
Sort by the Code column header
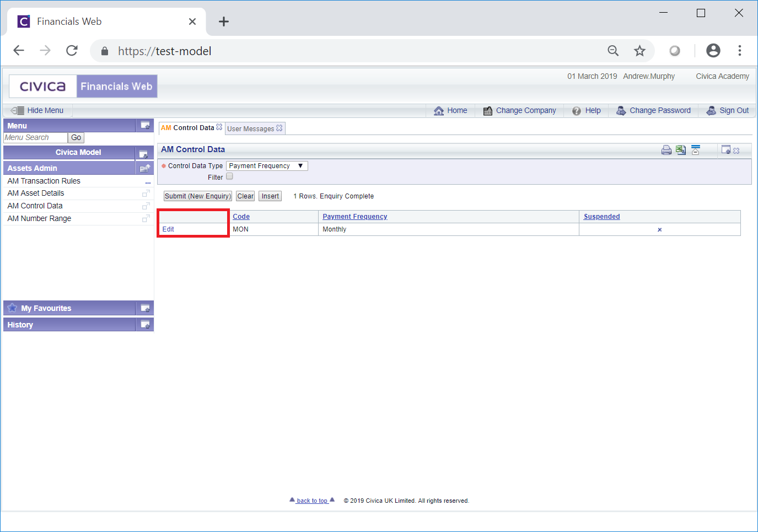(241, 217)
